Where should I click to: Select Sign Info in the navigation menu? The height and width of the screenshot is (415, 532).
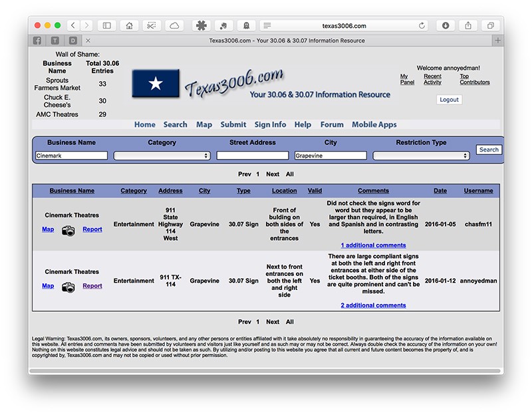click(270, 124)
